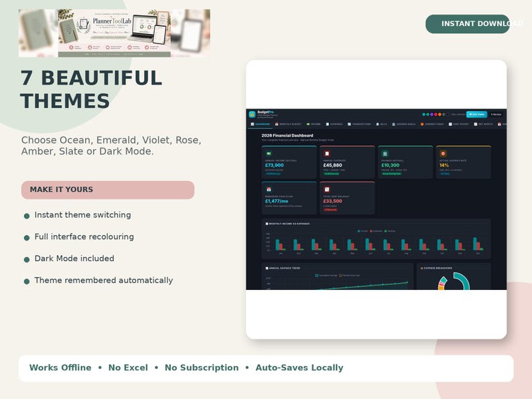Click the Instant Download button

click(x=468, y=23)
